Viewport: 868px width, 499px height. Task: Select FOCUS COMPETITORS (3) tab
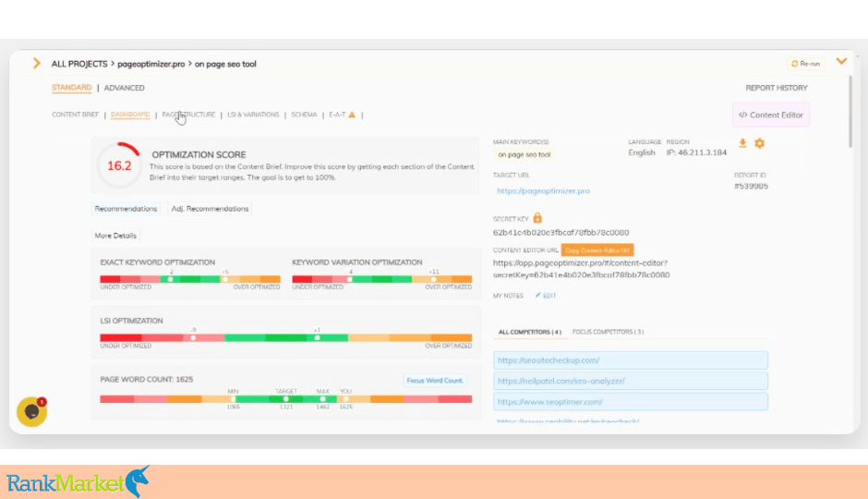(x=608, y=332)
